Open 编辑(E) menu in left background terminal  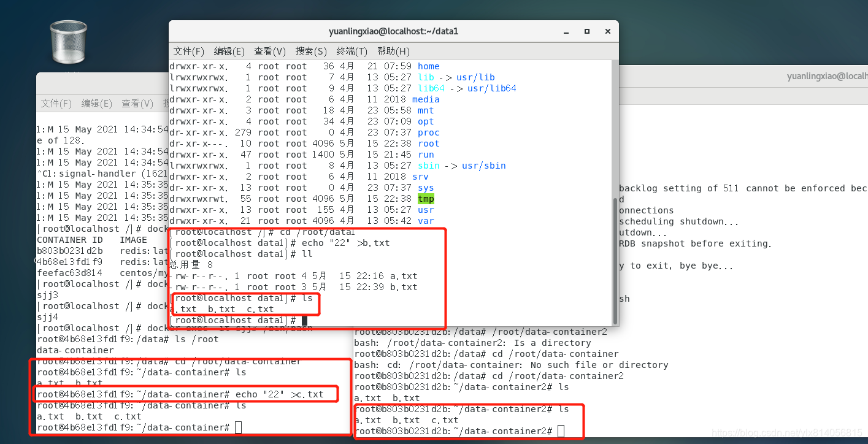click(97, 104)
